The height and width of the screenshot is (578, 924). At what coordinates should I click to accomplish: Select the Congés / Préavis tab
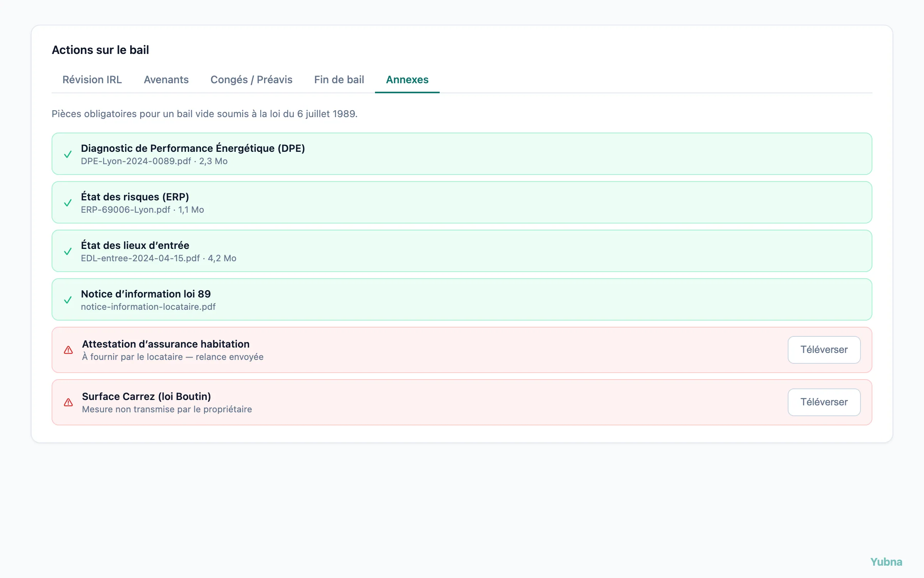251,79
